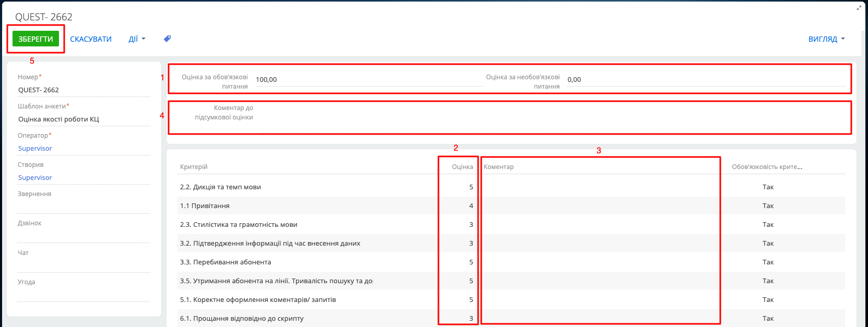Image resolution: width=868 pixels, height=327 pixels.
Task: Click the Угода input field
Action: pyautogui.click(x=84, y=295)
